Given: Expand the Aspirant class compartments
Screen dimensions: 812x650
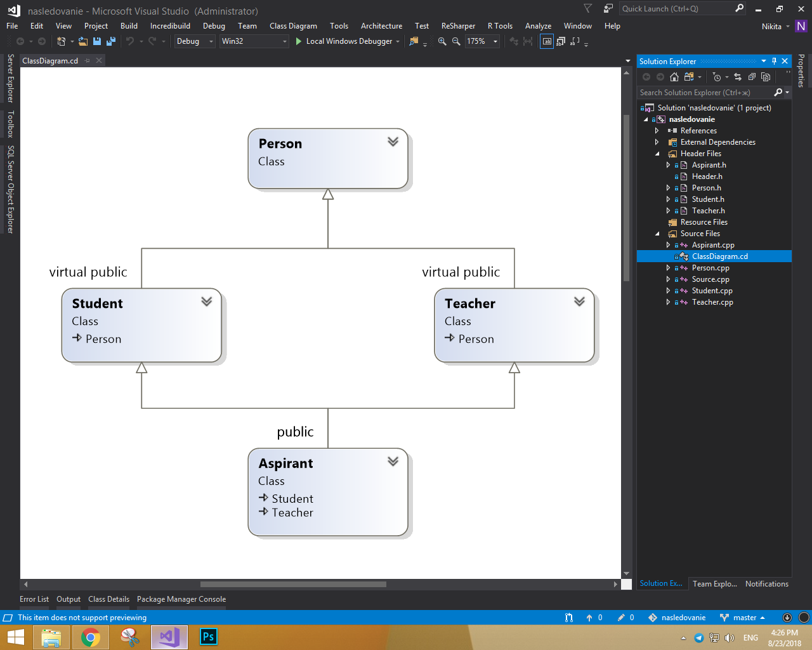Looking at the screenshot, I should tap(393, 461).
